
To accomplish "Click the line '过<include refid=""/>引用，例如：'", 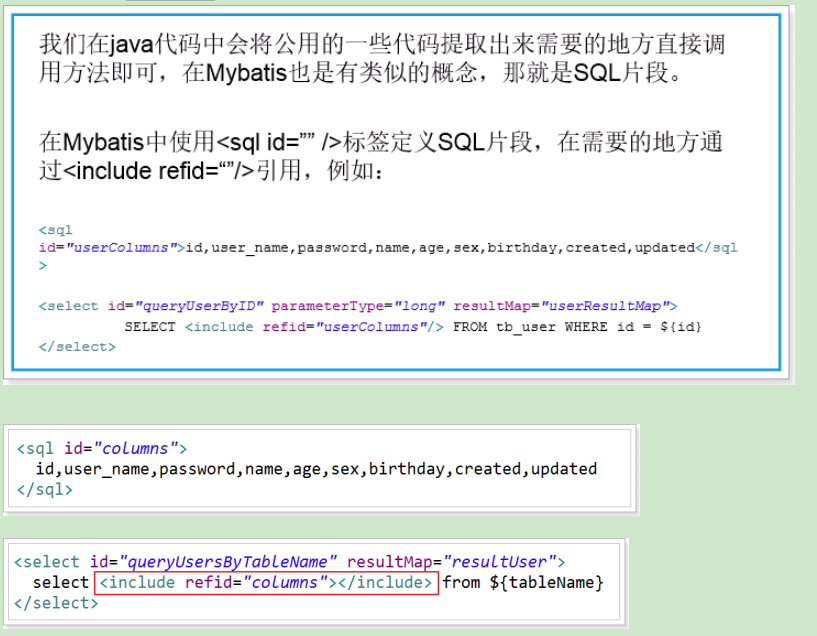I will (x=212, y=170).
